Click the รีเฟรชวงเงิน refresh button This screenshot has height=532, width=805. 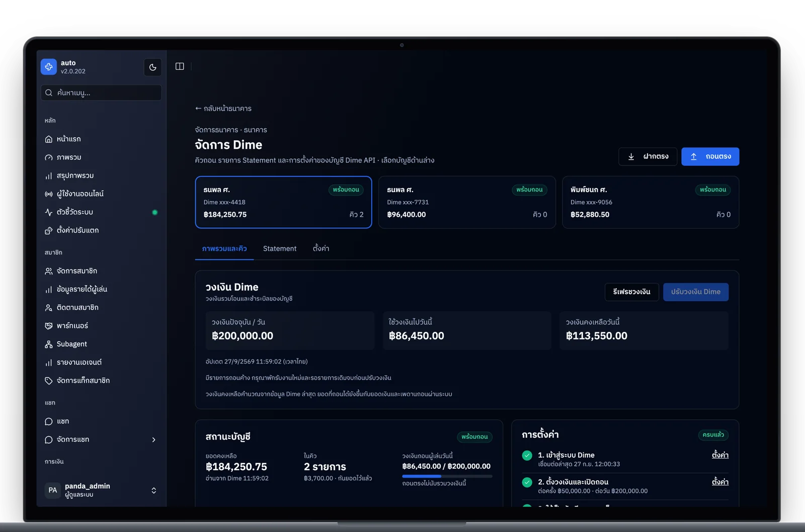pyautogui.click(x=632, y=292)
